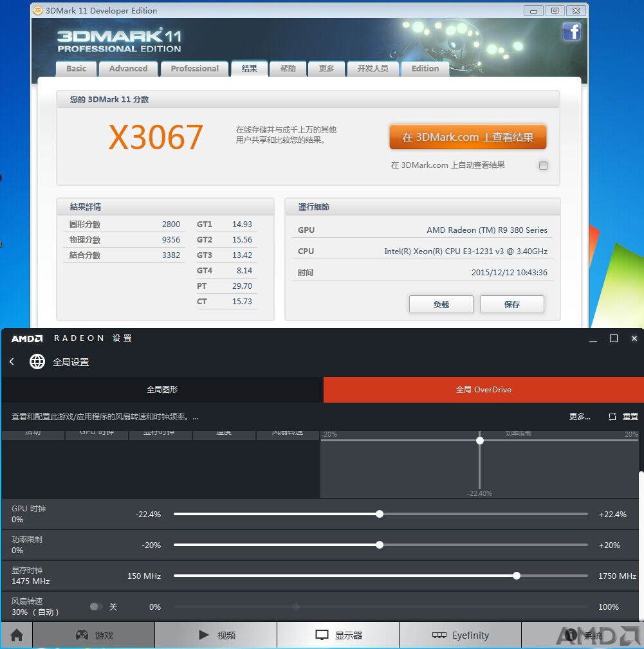
Task: Open the 帮助 help tab
Action: 288,69
